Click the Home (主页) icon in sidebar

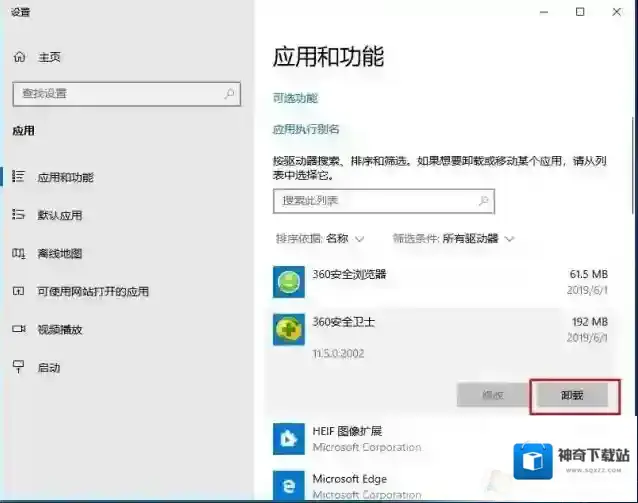[x=19, y=57]
